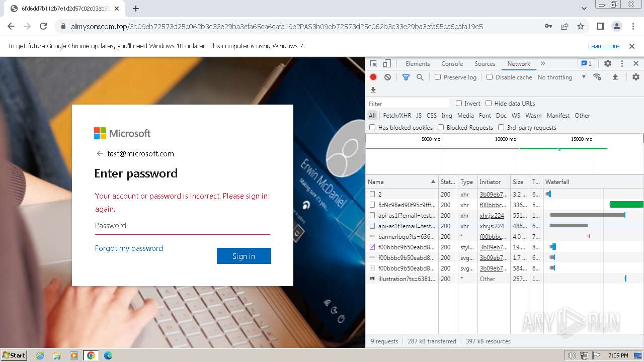Toggle the network filter funnel icon

(x=406, y=77)
